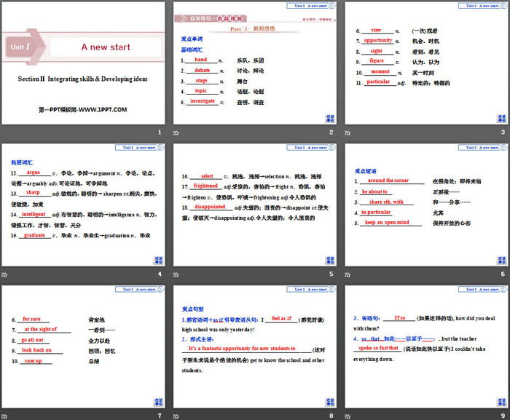
Task: Select slide 6 thumbnail with around the corner
Action: (x=426, y=205)
